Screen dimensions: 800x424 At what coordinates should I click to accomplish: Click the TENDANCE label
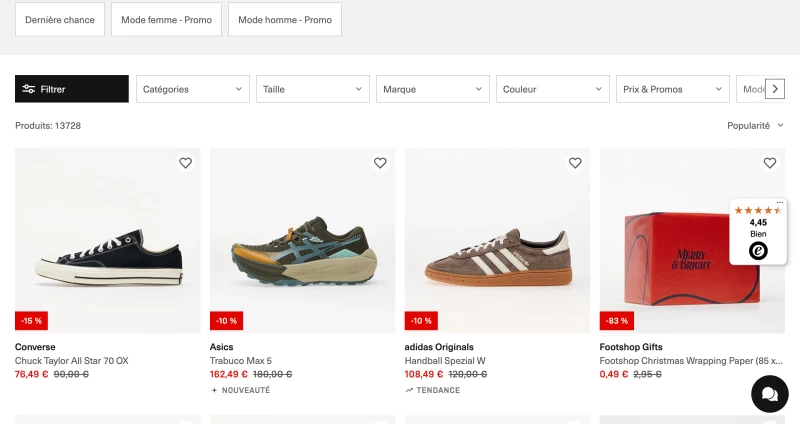coord(433,390)
